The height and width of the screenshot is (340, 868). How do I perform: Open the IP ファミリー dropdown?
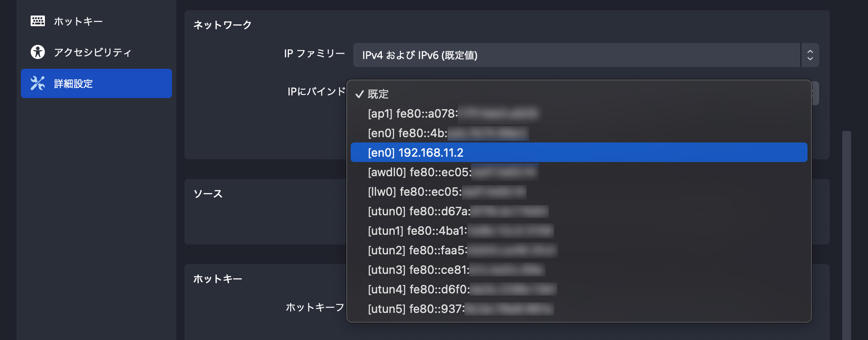pyautogui.click(x=576, y=55)
